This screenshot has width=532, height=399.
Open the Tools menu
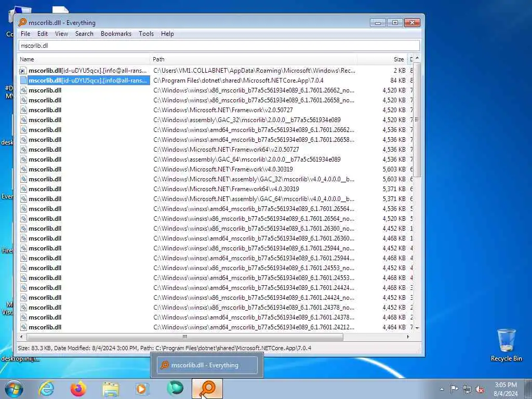point(146,34)
